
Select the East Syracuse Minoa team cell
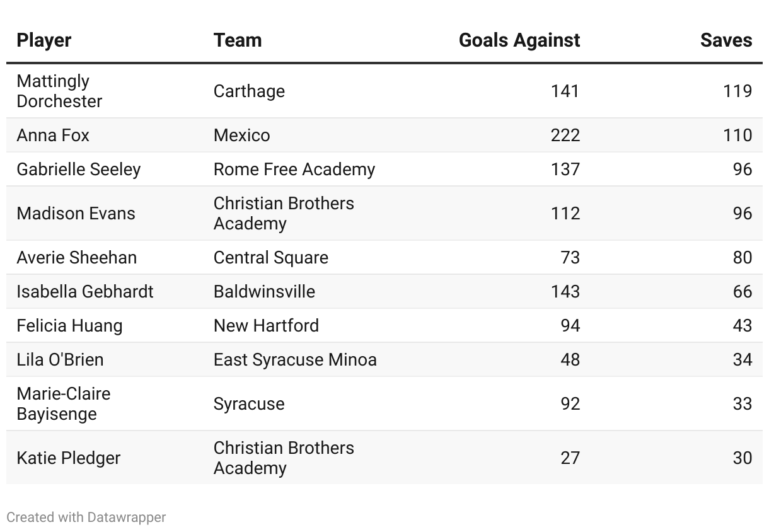click(x=295, y=360)
